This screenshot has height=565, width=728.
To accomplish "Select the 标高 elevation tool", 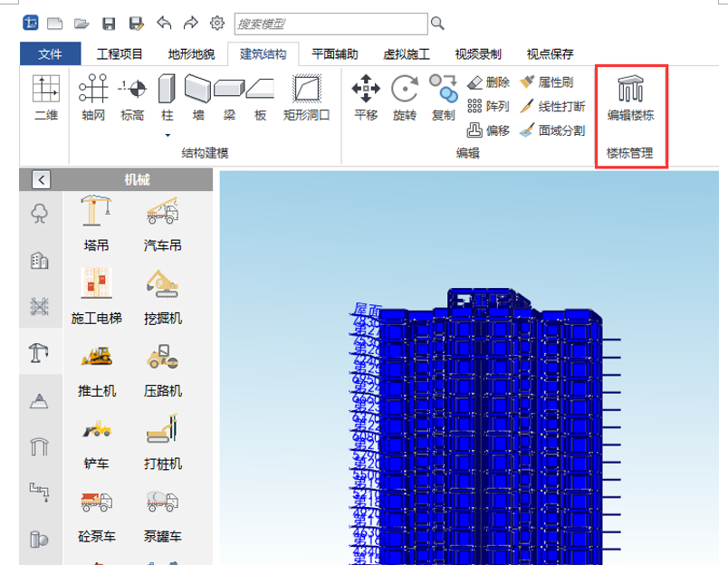I will point(132,98).
